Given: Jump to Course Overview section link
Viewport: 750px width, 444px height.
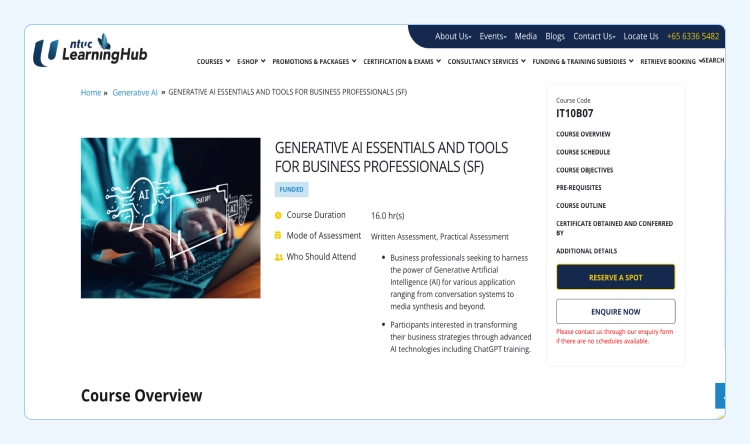Looking at the screenshot, I should coord(583,134).
